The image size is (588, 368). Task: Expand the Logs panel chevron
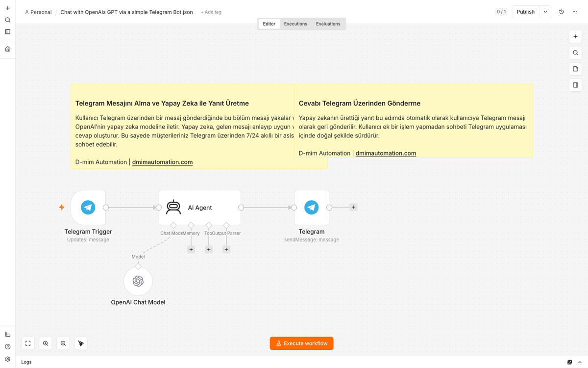click(580, 362)
